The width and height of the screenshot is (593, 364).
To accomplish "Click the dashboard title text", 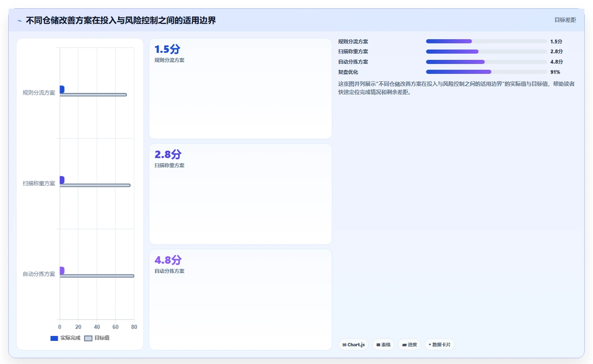I will coord(121,20).
